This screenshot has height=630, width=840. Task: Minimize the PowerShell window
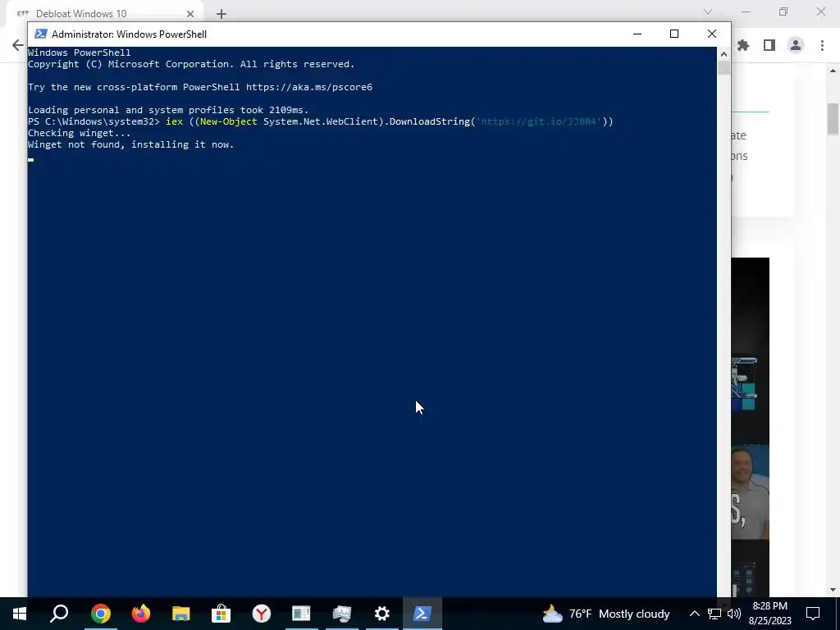coord(637,34)
